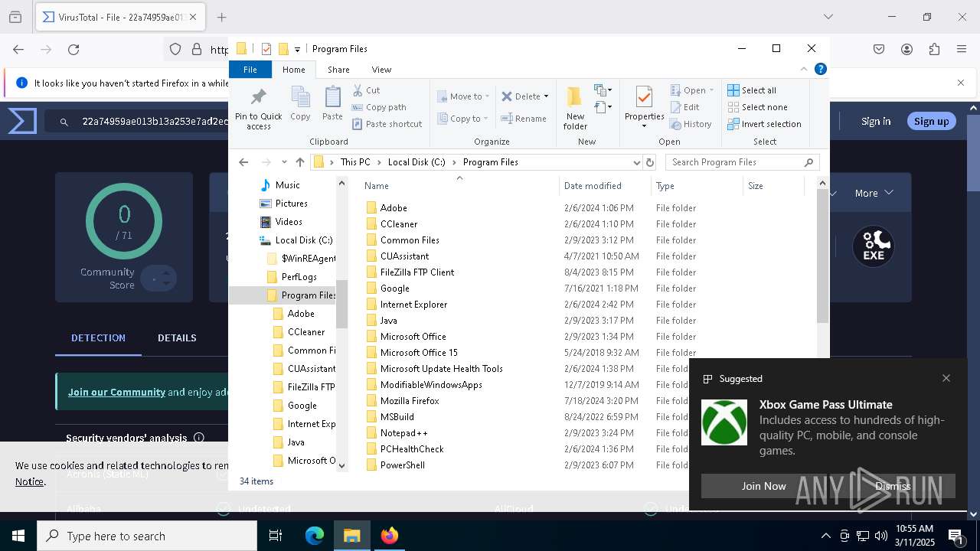
Task: Click the History ribbon button
Action: coord(691,124)
